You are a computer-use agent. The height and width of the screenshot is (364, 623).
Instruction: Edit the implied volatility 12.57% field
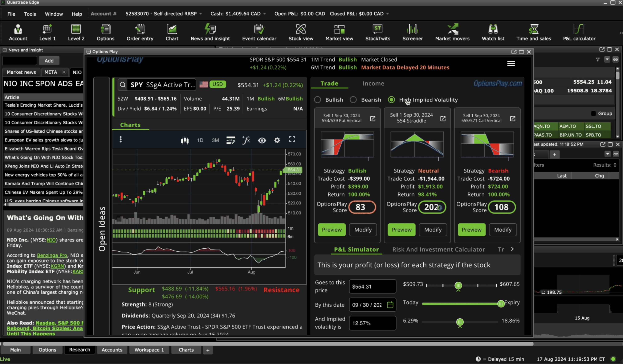point(372,323)
